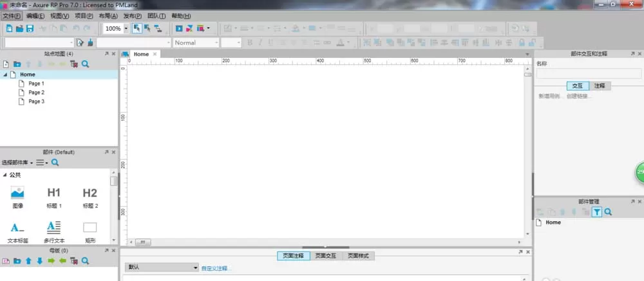Click the Save file toolbar icon
This screenshot has width=644, height=281.
point(30,29)
